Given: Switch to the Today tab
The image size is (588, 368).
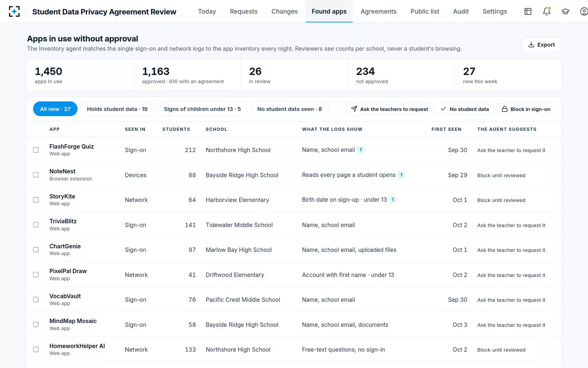Looking at the screenshot, I should [207, 11].
